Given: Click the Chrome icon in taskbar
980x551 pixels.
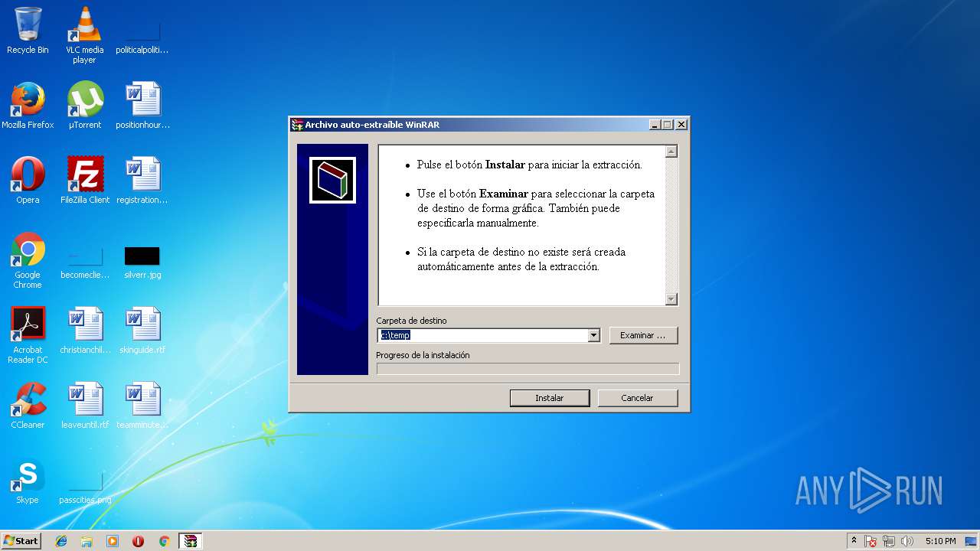Looking at the screenshot, I should point(164,541).
